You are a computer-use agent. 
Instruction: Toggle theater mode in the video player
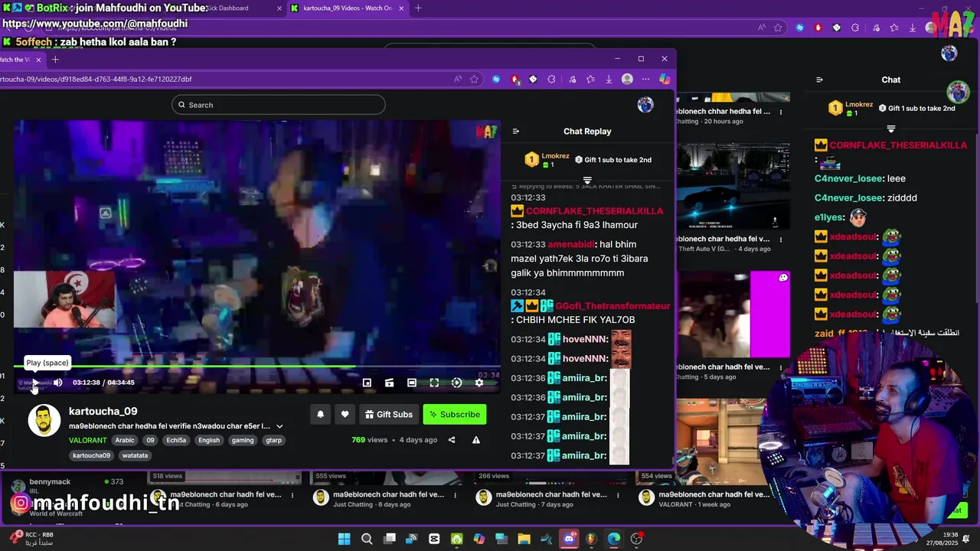coord(412,383)
